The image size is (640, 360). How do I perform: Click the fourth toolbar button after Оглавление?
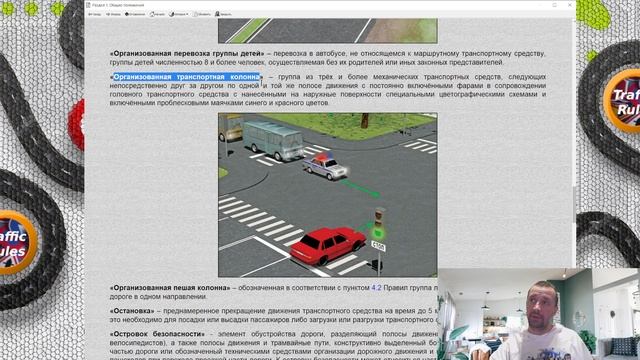click(x=157, y=14)
